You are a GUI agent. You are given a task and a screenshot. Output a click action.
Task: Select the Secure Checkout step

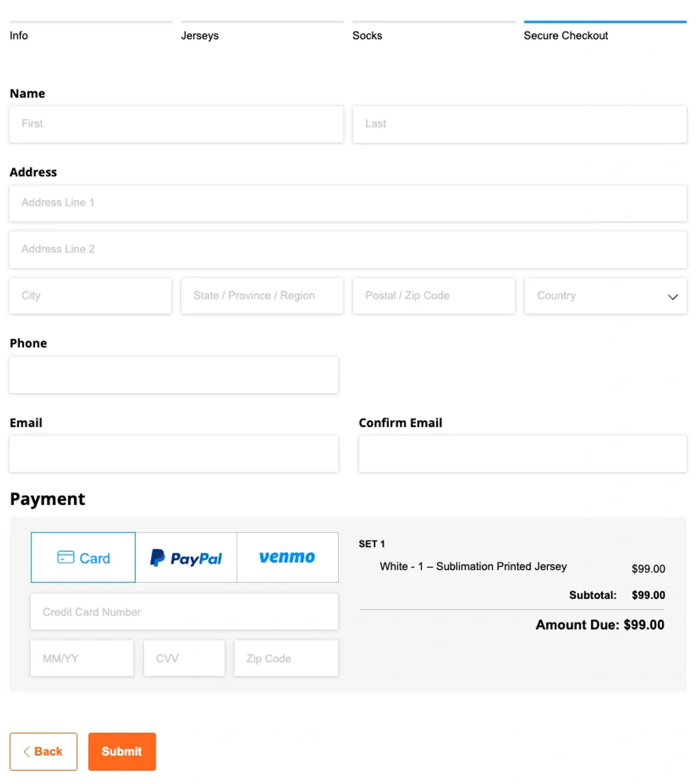tap(566, 36)
